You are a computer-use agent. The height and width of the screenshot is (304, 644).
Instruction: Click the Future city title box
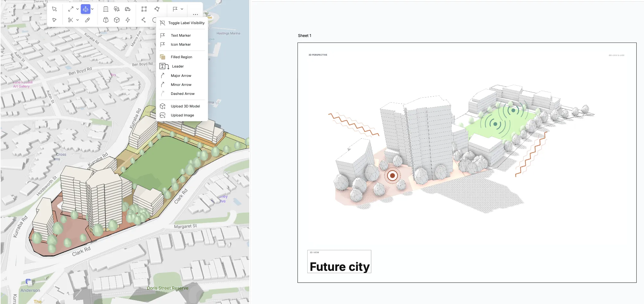coord(339,262)
